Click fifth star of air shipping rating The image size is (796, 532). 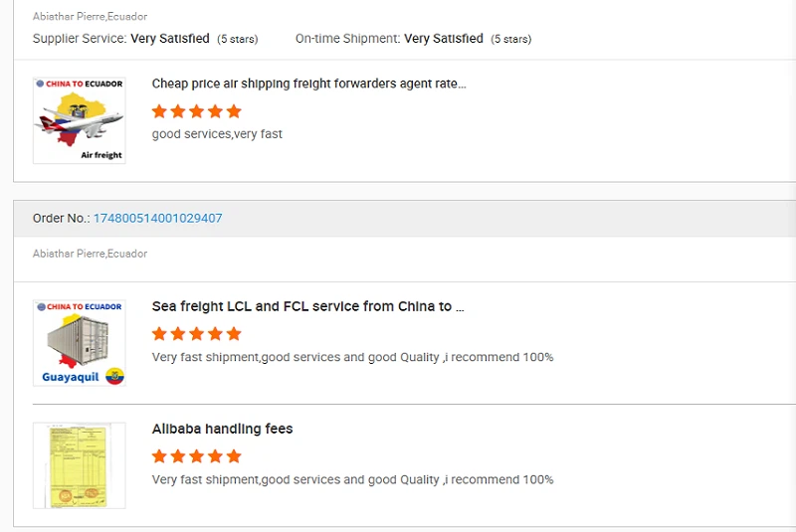(234, 111)
